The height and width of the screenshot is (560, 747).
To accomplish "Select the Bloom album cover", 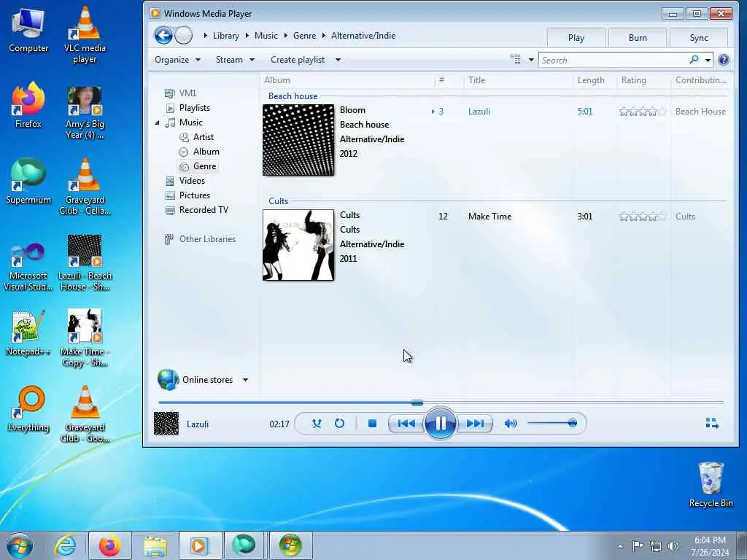I will (x=298, y=140).
